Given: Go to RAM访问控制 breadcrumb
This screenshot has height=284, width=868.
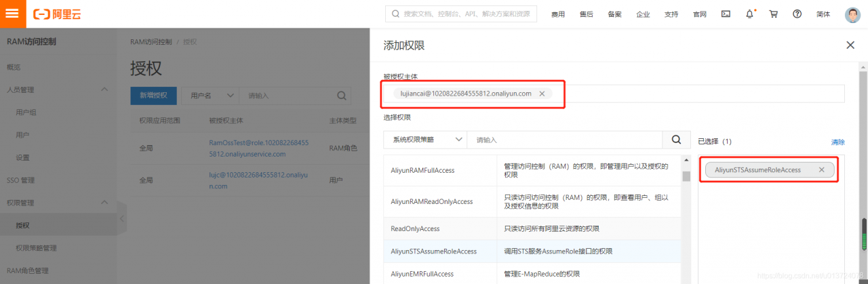Looking at the screenshot, I should point(151,42).
